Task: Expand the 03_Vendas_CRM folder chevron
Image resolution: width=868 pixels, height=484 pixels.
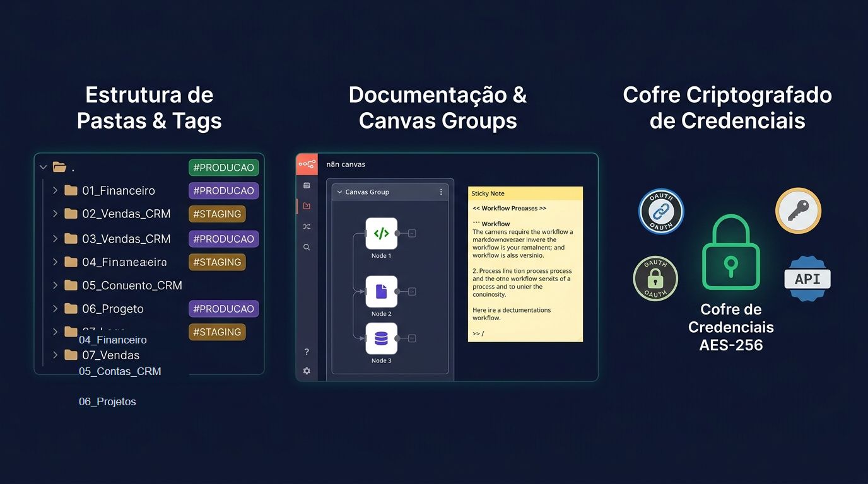Action: (56, 239)
